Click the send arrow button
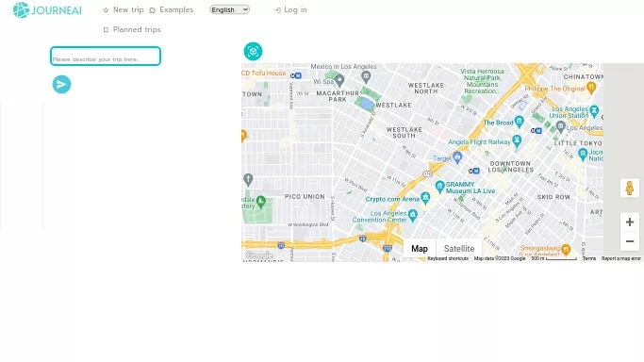 pyautogui.click(x=61, y=85)
